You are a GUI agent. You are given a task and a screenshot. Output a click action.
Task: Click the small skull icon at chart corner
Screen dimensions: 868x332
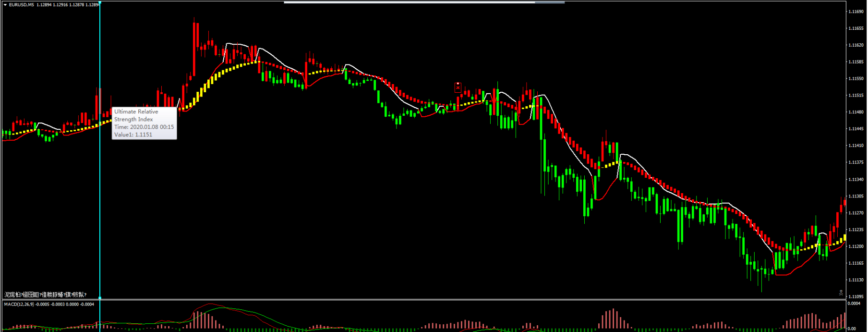tap(841, 292)
